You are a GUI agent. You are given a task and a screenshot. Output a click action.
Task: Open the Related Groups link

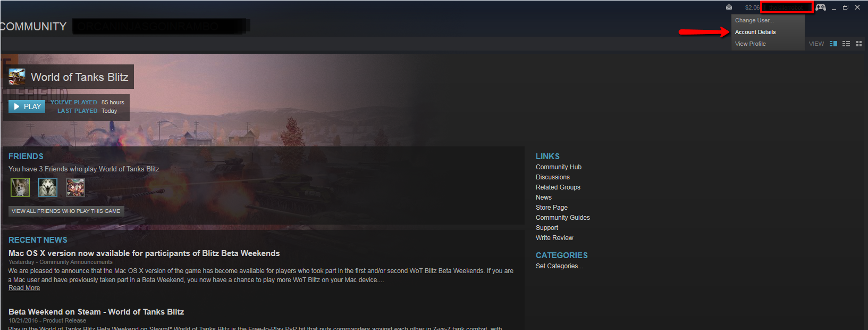coord(558,187)
